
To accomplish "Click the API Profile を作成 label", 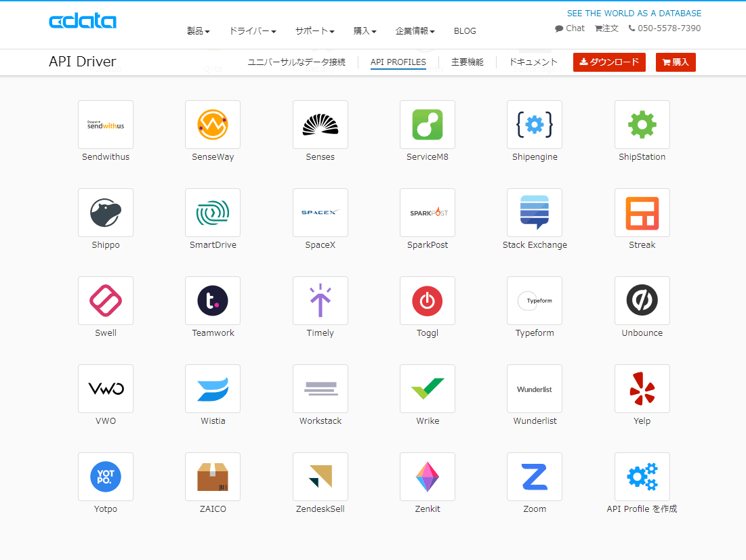I will click(x=642, y=509).
